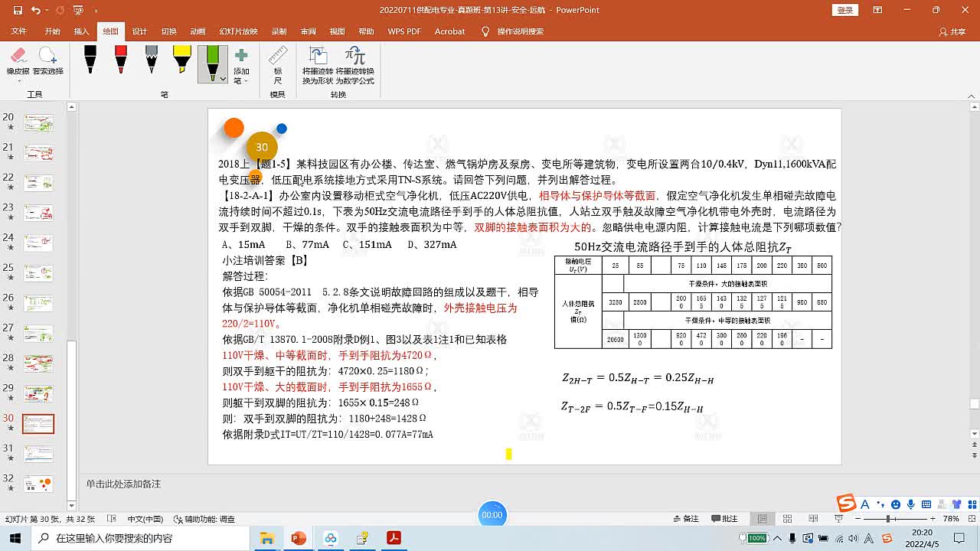
Task: Choose the gray pencil tool
Action: 152,60
